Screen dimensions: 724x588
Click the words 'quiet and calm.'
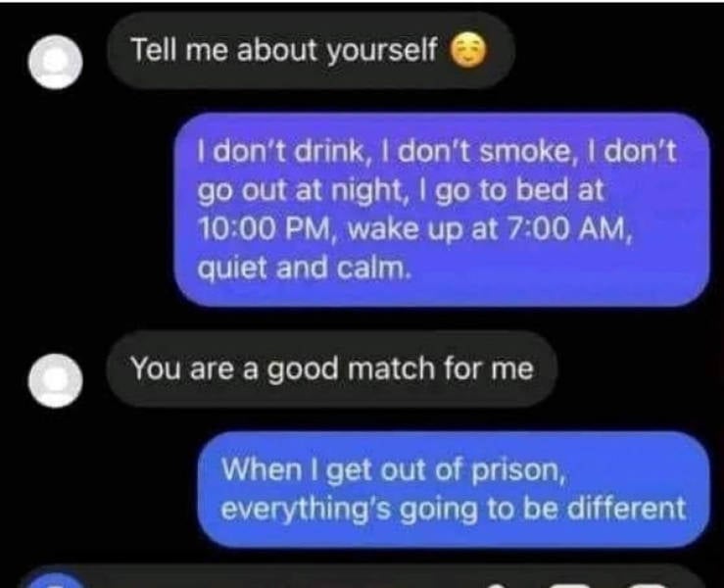point(304,269)
